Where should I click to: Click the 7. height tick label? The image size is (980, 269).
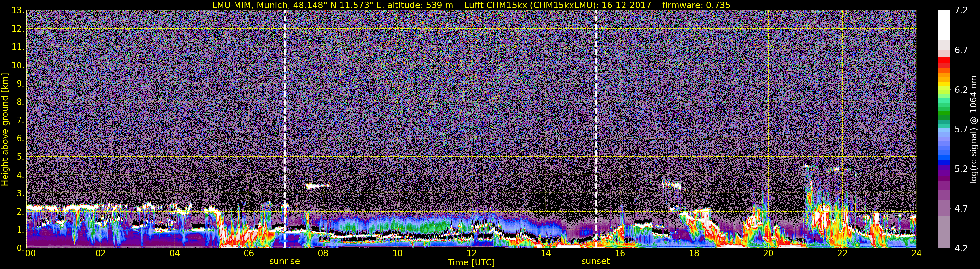point(20,120)
